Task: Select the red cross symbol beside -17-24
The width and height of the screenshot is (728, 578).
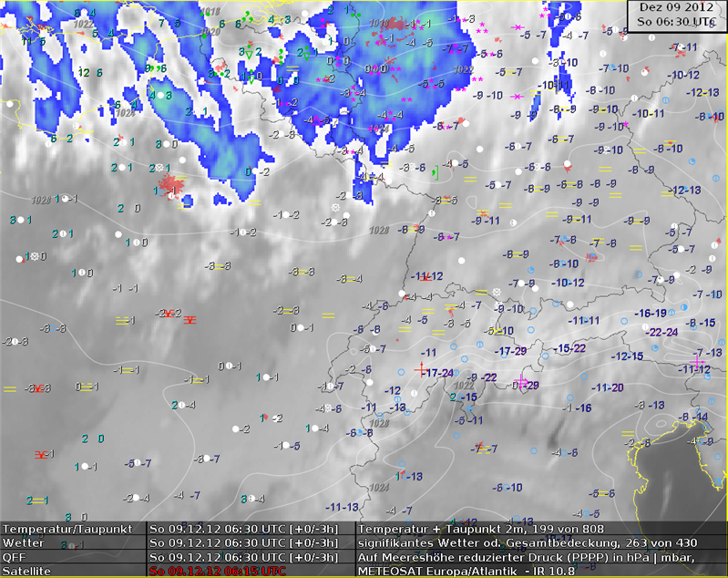Action: 420,369
